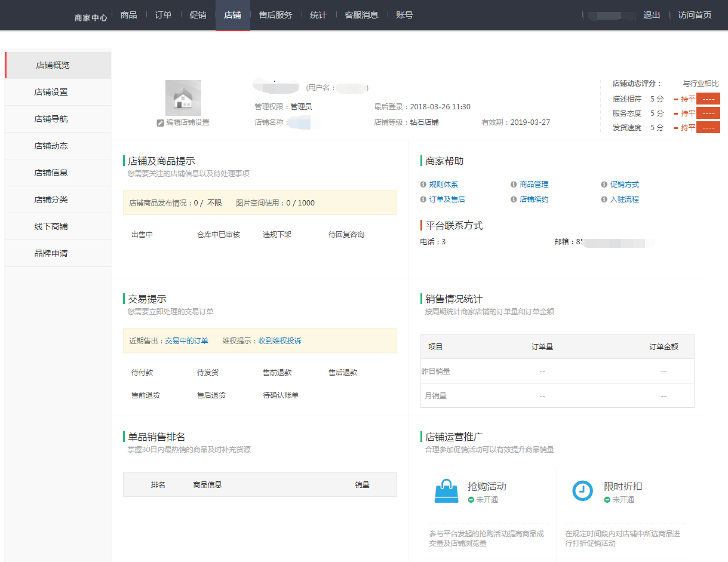This screenshot has width=728, height=562.
Task: Open the 促销 top menu
Action: click(198, 15)
